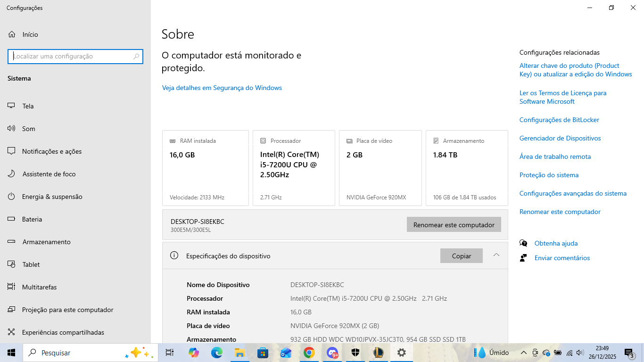644x362 pixels.
Task: Click Área de trabalho remota link
Action: [555, 156]
